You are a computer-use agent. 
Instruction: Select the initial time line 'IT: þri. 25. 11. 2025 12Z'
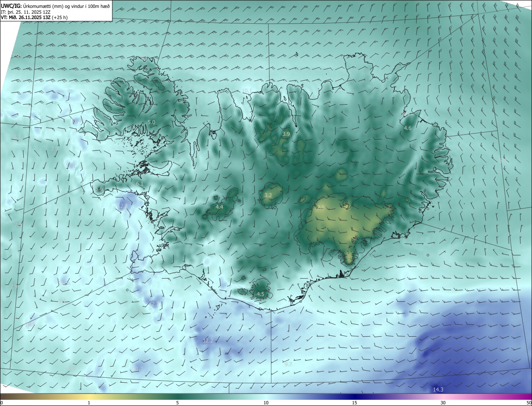(x=26, y=12)
